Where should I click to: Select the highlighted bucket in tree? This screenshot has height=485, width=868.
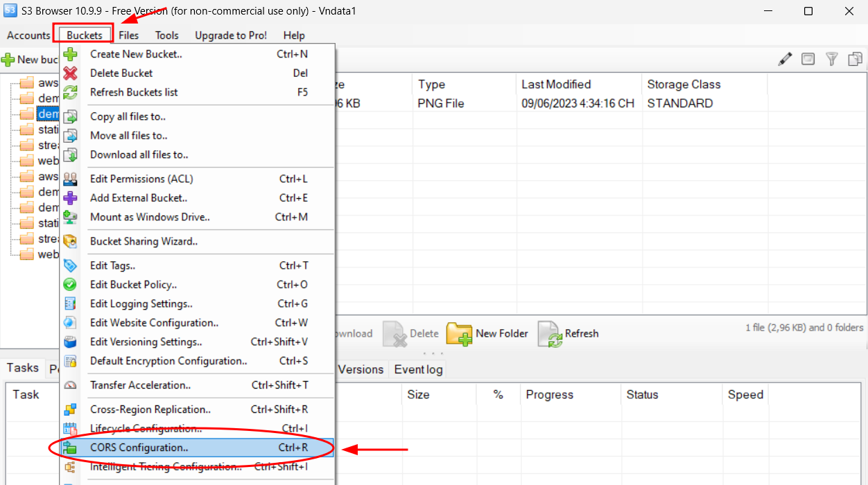[x=48, y=114]
